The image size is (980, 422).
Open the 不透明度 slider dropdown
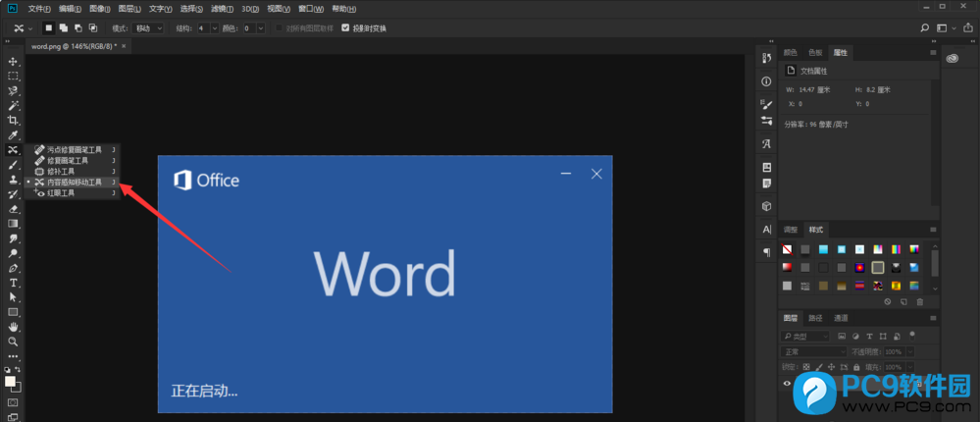point(910,351)
